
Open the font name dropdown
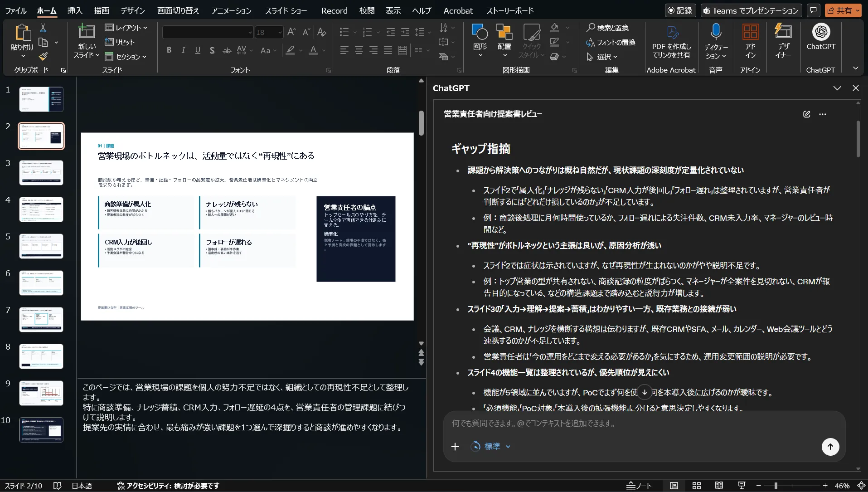(250, 32)
